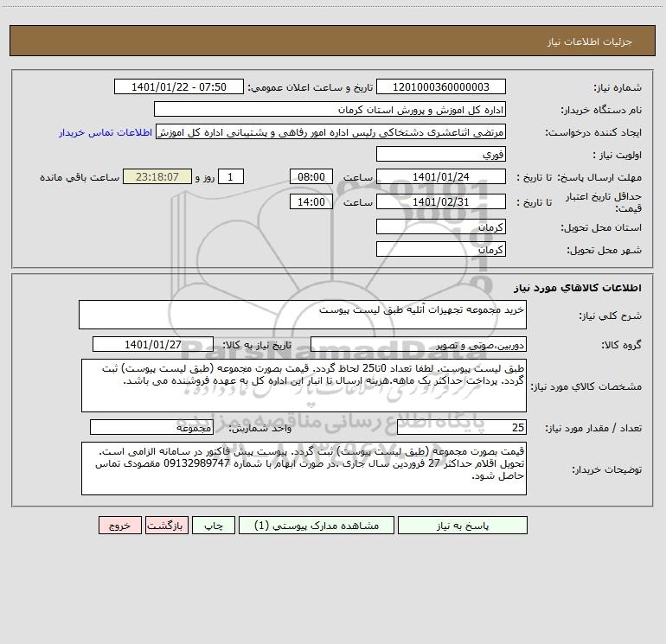Image resolution: width=666 pixels, height=644 pixels.
Task: Click goods need date 1401/01/27
Action: click(153, 344)
